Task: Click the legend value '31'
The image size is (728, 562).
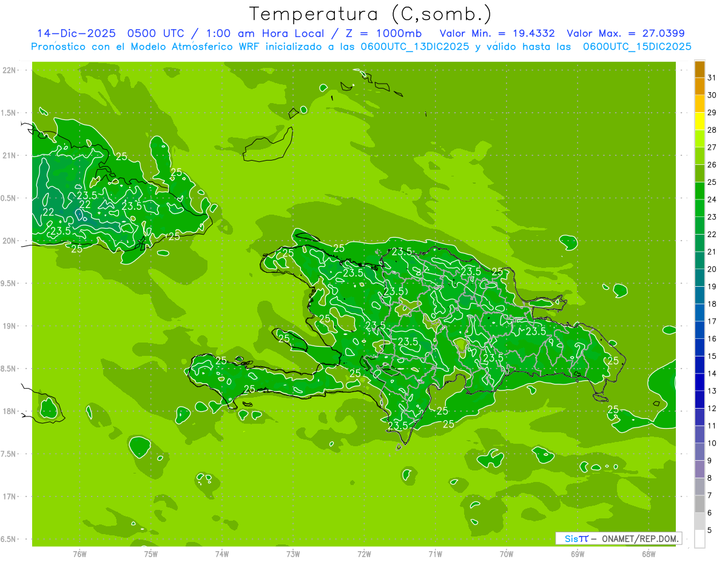Action: [712, 78]
